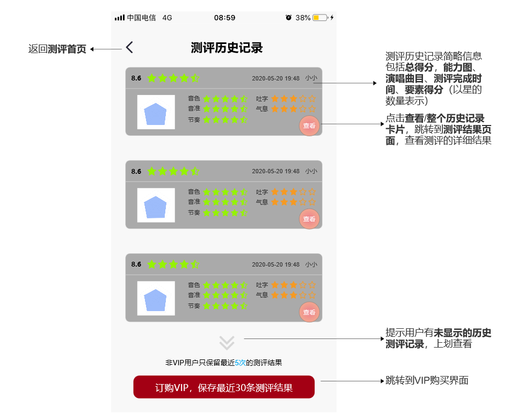The image size is (525, 420).
Task: Open the radar chart thumbnail in the second card
Action: point(156,205)
